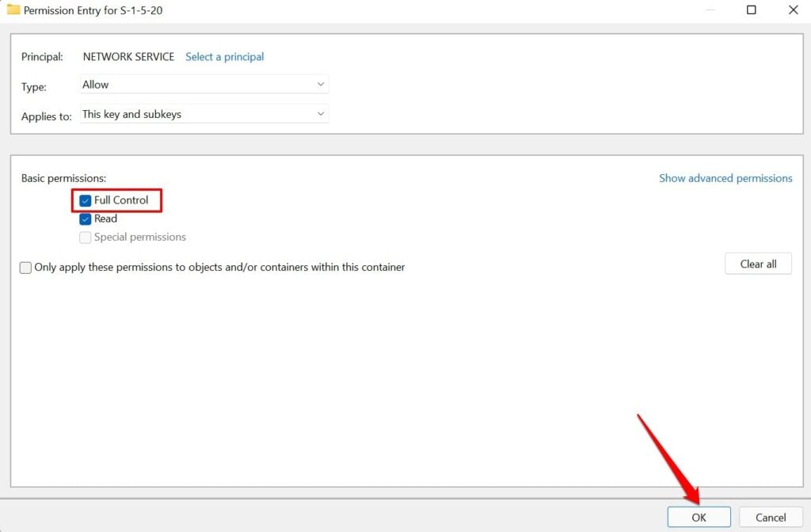Click the chevron arrow on the Type field
811x532 pixels.
pyautogui.click(x=321, y=84)
